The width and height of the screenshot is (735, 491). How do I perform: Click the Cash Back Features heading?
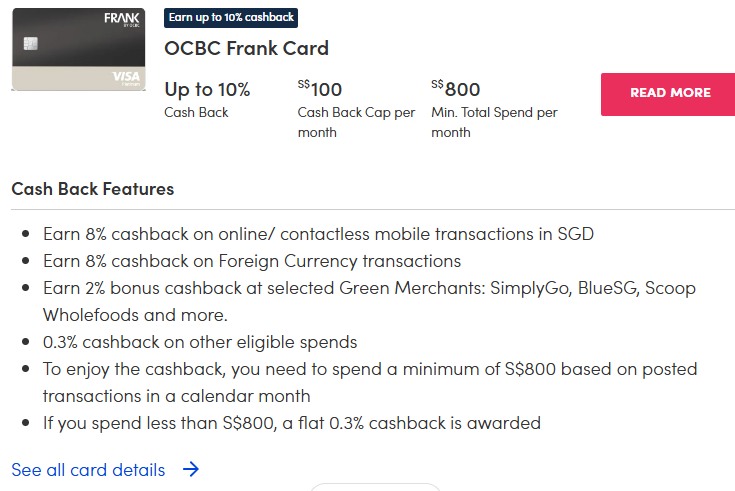coord(93,188)
